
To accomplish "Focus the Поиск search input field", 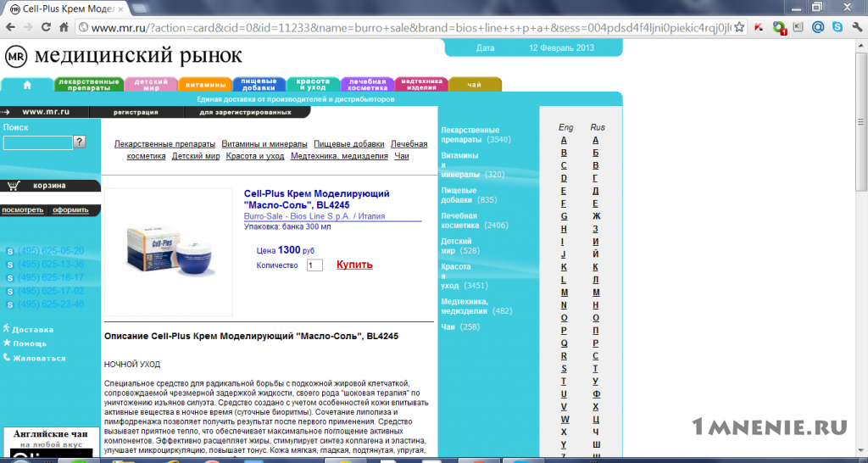I will tap(38, 143).
